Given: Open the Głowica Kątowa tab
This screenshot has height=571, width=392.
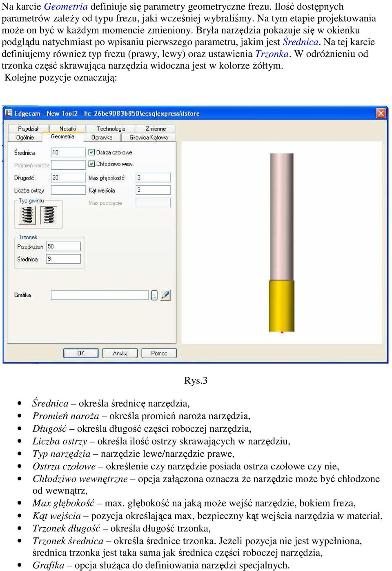Looking at the screenshot, I should [x=149, y=138].
